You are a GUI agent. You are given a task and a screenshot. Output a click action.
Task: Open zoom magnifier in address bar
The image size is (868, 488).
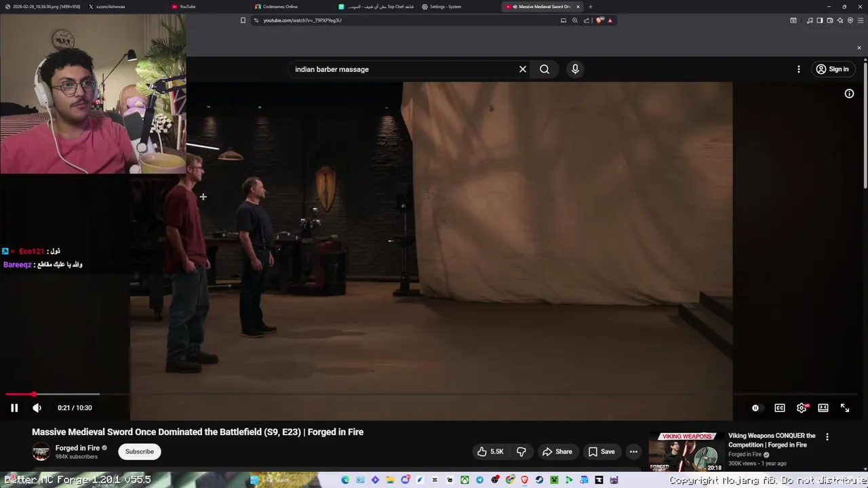click(x=575, y=20)
